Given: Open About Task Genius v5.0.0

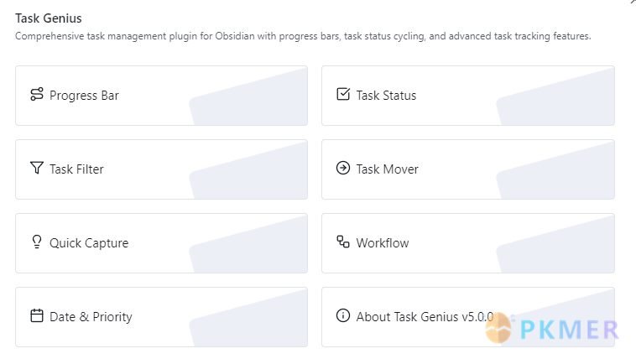Looking at the screenshot, I should point(425,317).
